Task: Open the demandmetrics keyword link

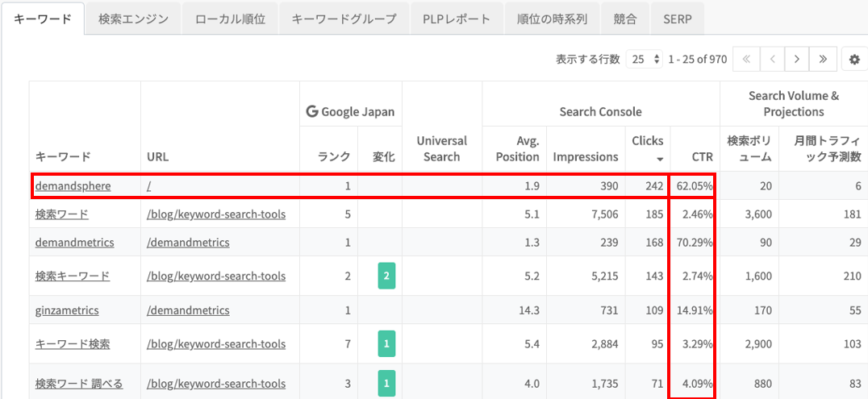Action: point(75,242)
